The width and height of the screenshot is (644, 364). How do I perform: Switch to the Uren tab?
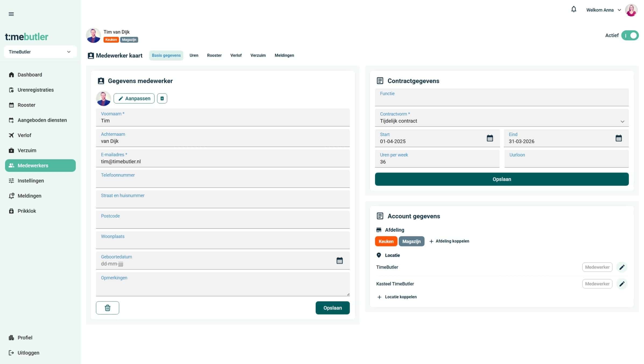pyautogui.click(x=194, y=55)
